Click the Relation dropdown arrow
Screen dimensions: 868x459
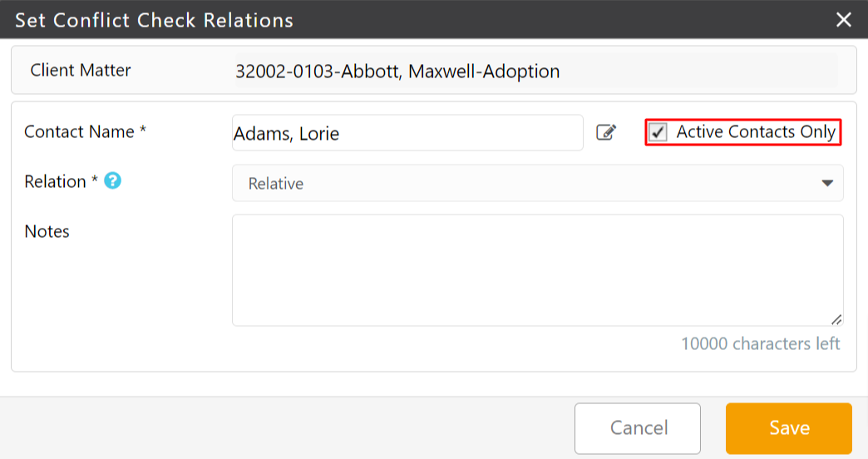(x=827, y=183)
